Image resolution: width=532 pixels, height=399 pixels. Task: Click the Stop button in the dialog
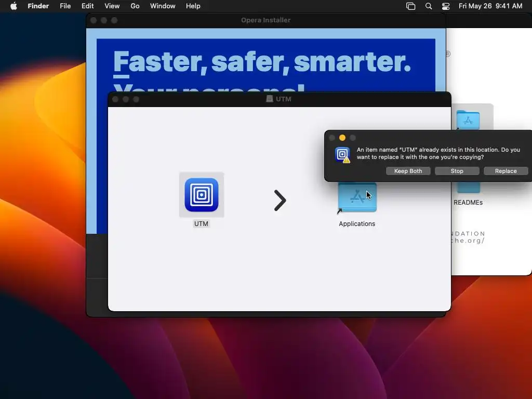[457, 171]
